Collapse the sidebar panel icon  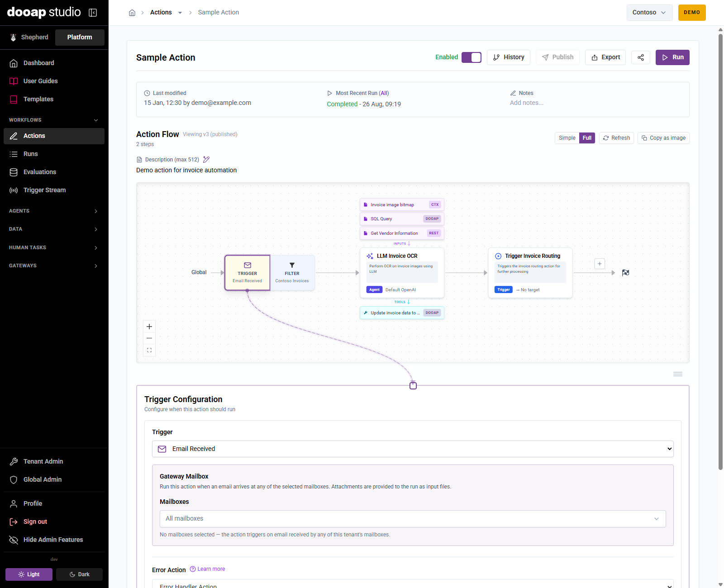pyautogui.click(x=93, y=13)
